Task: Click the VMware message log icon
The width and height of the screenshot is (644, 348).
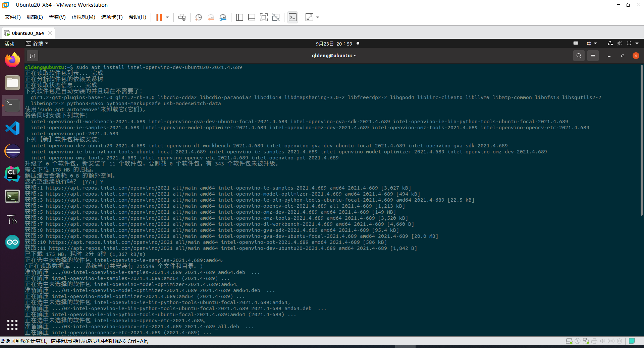Action: point(632,341)
